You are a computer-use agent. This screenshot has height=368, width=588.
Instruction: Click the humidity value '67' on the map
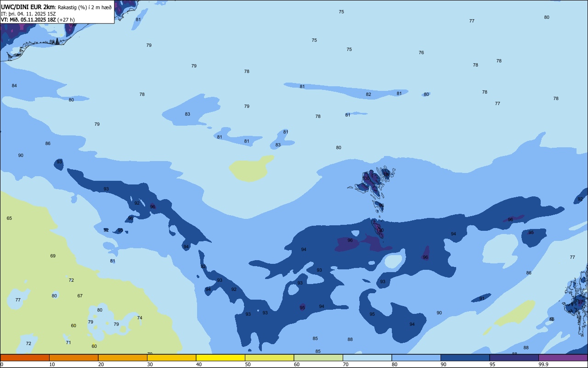[80, 296]
